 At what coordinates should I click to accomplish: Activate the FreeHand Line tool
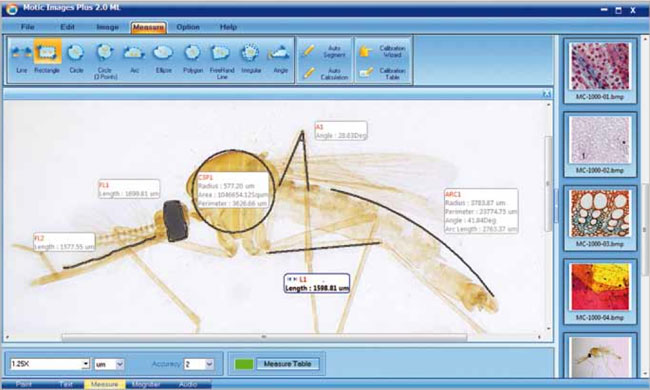pos(221,61)
